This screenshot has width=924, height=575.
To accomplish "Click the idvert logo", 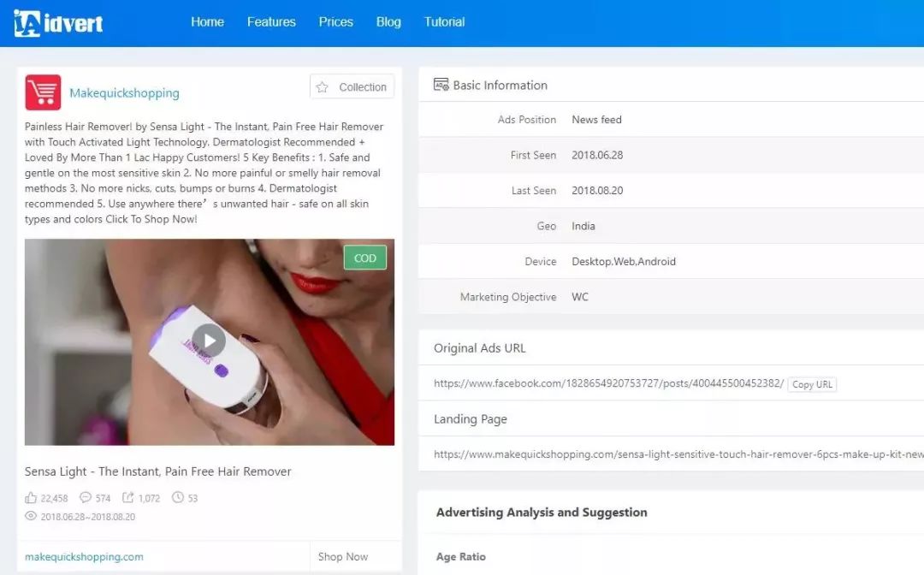I will coord(58,23).
